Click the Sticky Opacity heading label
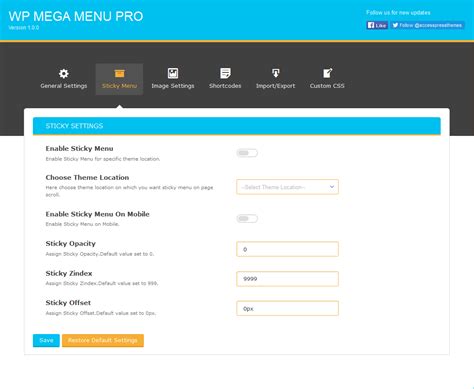 click(71, 244)
